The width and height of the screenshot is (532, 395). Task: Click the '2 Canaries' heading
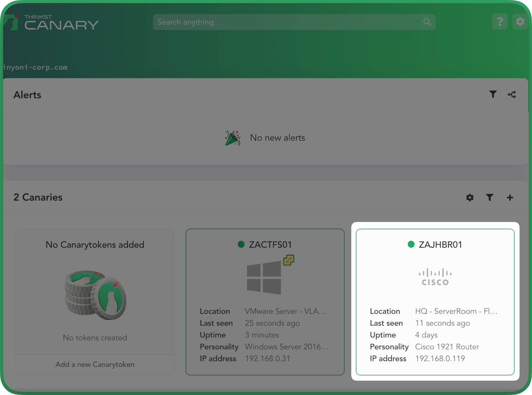[x=38, y=197]
